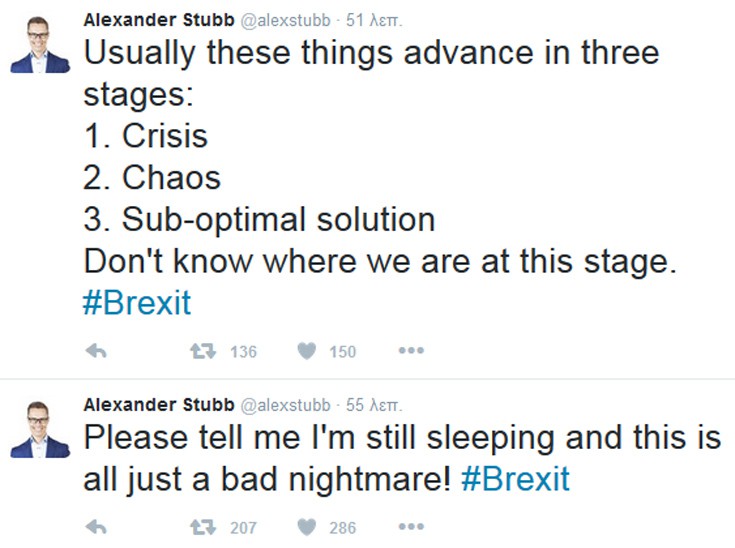
Task: Click the 207 retweet count
Action: [x=243, y=527]
